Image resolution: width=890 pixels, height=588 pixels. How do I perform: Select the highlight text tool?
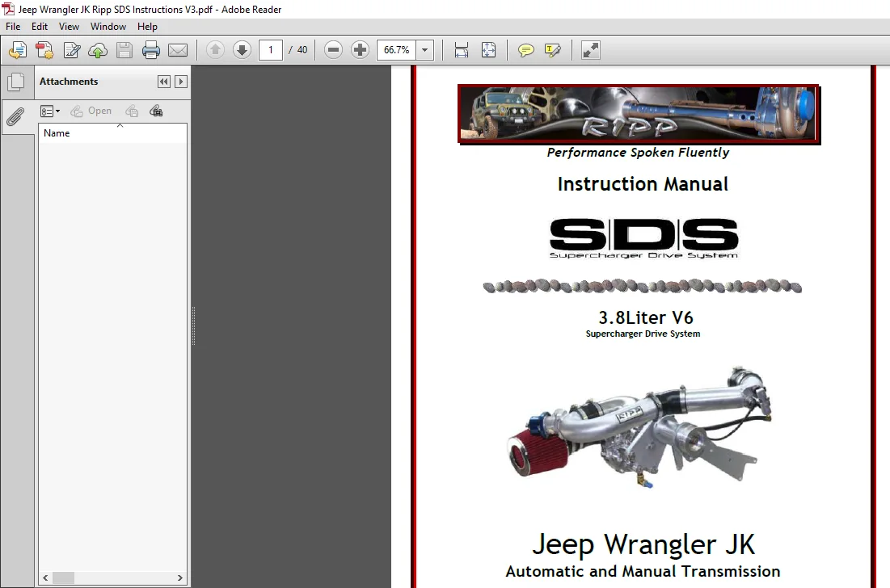[552, 50]
